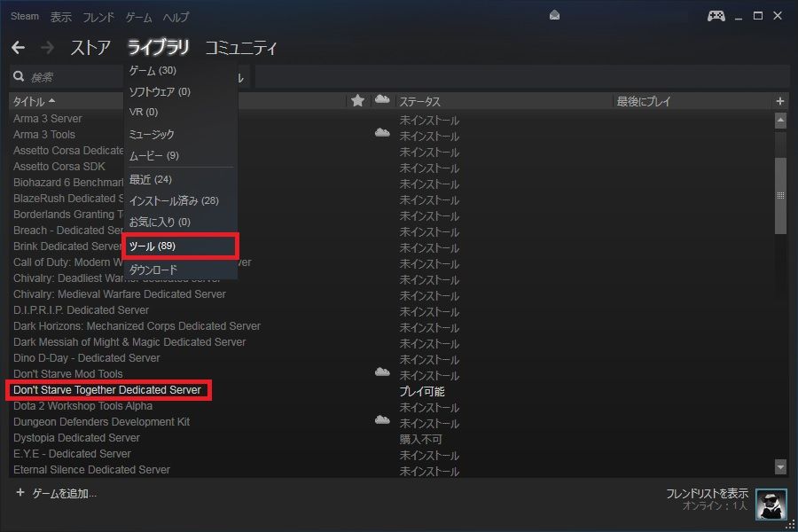The height and width of the screenshot is (532, 798).
Task: Open the フレンド menu
Action: point(98,18)
